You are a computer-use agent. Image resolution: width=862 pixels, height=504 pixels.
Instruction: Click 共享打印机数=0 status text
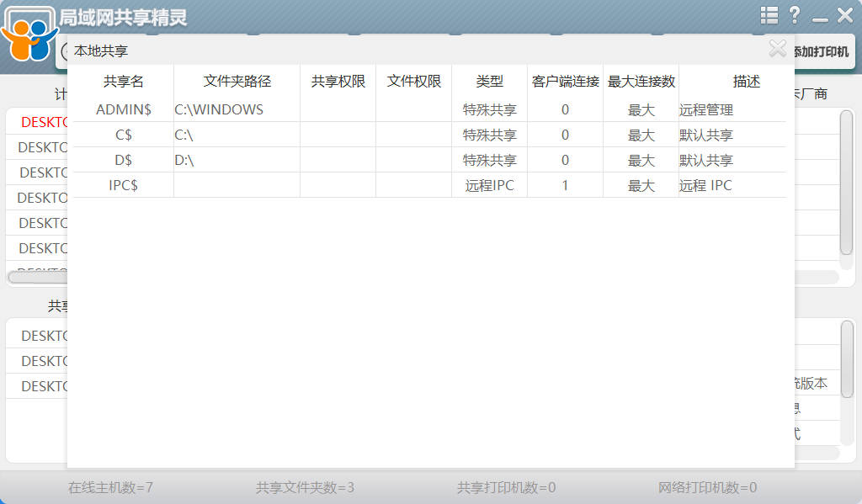[506, 487]
